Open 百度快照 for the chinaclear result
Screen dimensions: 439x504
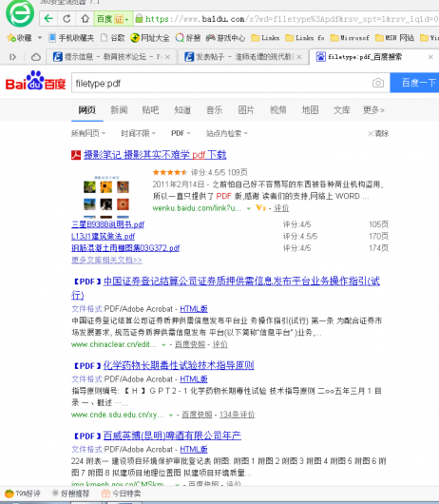pyautogui.click(x=190, y=344)
